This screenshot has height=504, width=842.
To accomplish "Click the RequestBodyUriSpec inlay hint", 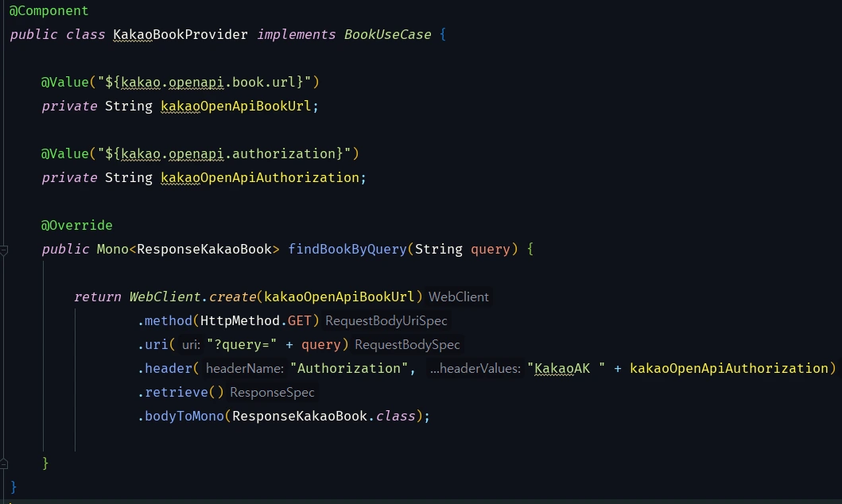I will point(386,321).
